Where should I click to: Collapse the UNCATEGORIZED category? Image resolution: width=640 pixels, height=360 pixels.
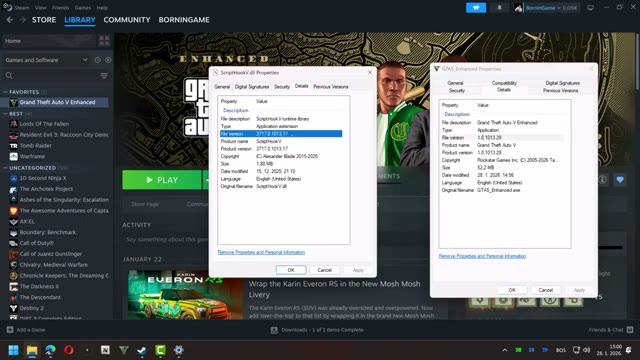pyautogui.click(x=5, y=168)
